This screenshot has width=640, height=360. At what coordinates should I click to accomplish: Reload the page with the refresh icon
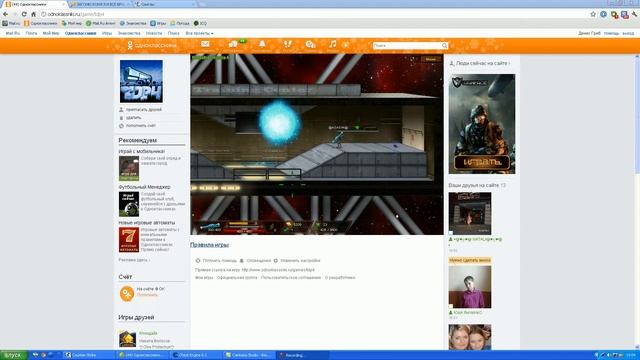click(24, 14)
